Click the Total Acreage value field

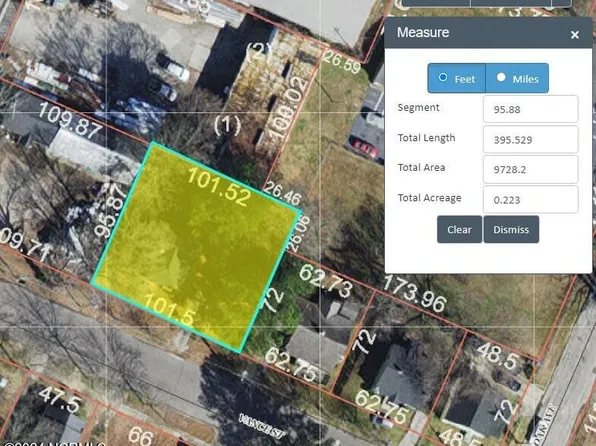click(x=531, y=199)
